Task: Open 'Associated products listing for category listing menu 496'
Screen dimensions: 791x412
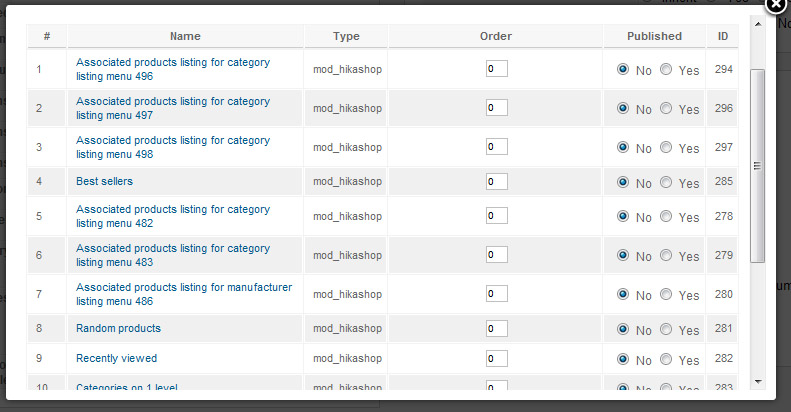Action: pos(173,69)
